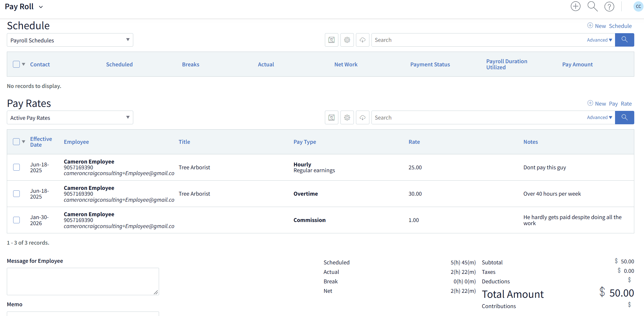Click Schedule cloud download export icon
Viewport: 644px width, 316px height.
coord(363,40)
